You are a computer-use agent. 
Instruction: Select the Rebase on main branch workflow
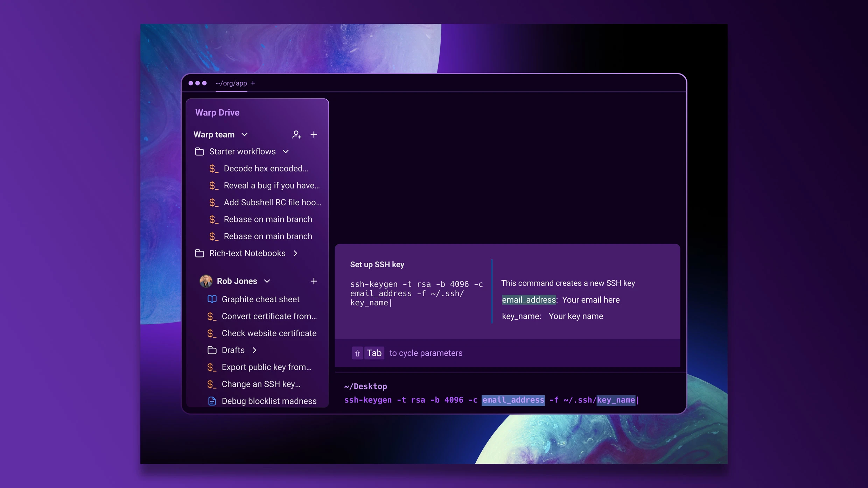point(268,219)
